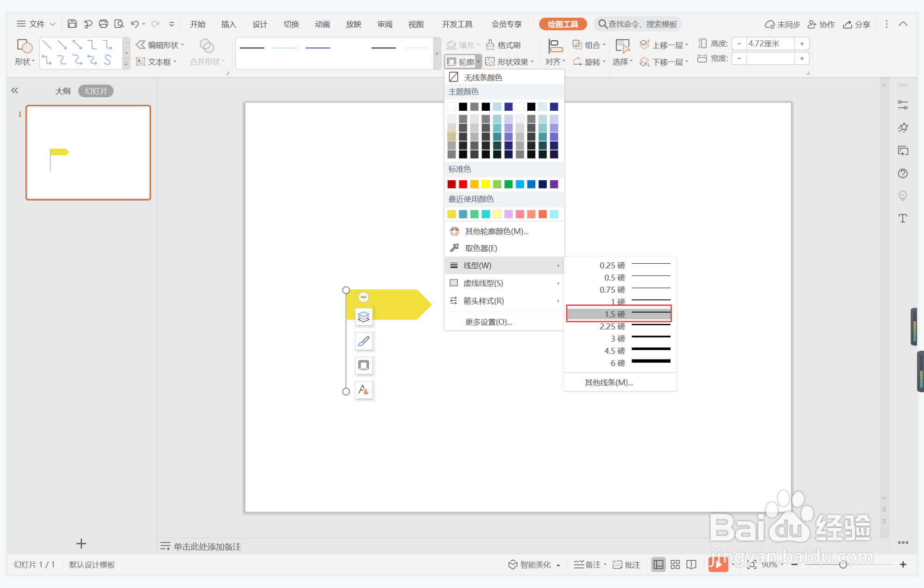Toggle the normal view button in the status bar
Image resolution: width=924 pixels, height=588 pixels.
[x=658, y=564]
